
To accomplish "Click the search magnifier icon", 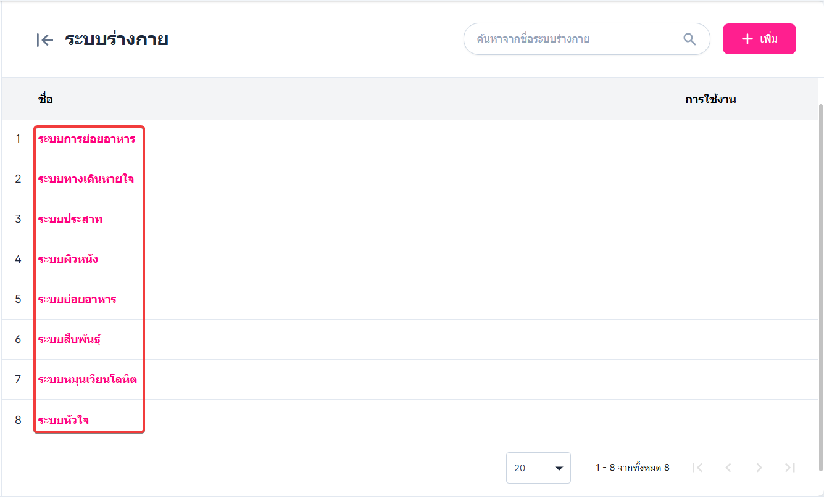I will [689, 39].
